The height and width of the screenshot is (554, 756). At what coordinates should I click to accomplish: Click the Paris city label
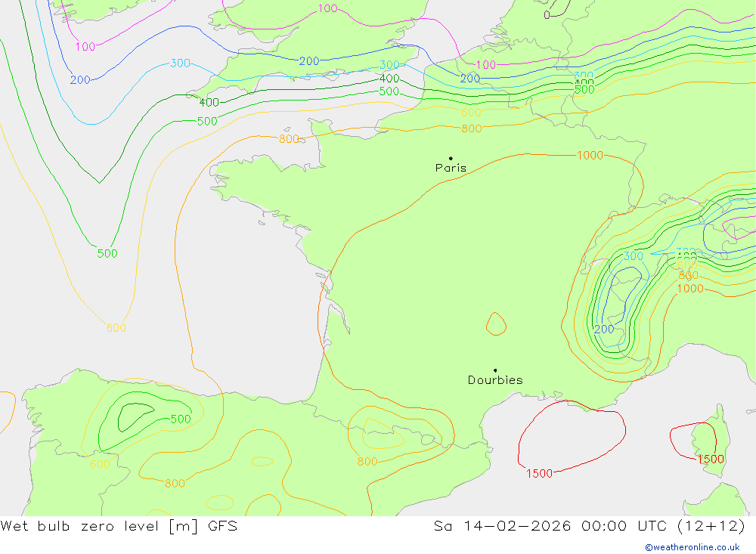click(451, 168)
